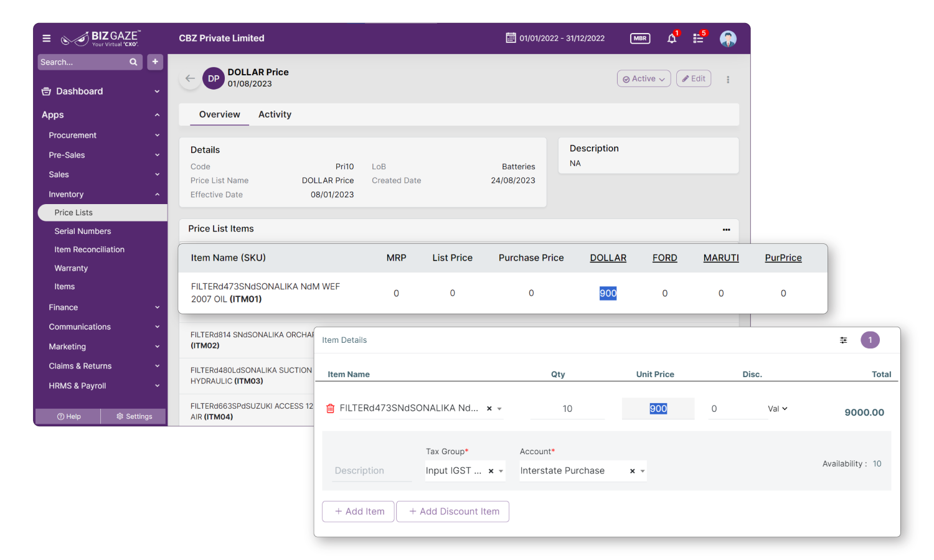This screenshot has width=934, height=560.
Task: Click the BizGaze logo
Action: (101, 39)
